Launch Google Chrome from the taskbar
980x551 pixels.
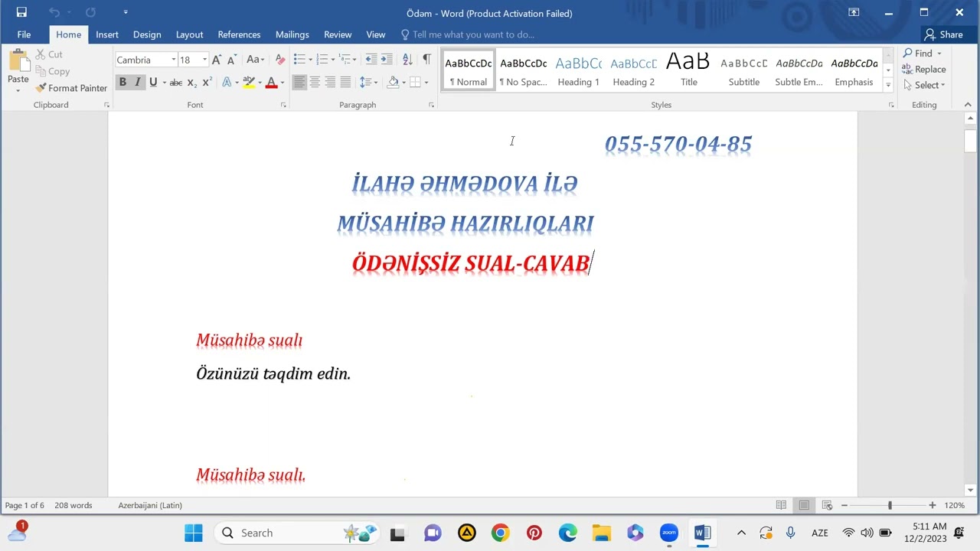pos(501,533)
